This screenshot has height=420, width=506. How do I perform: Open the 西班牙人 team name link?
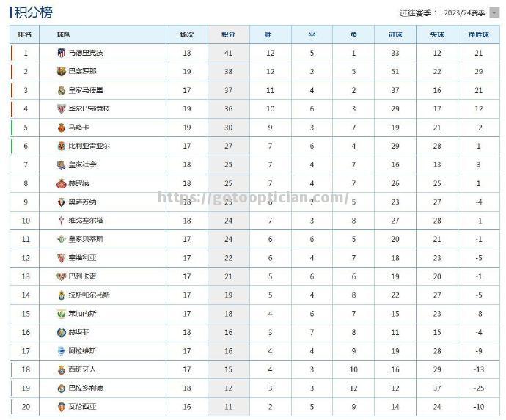83,369
